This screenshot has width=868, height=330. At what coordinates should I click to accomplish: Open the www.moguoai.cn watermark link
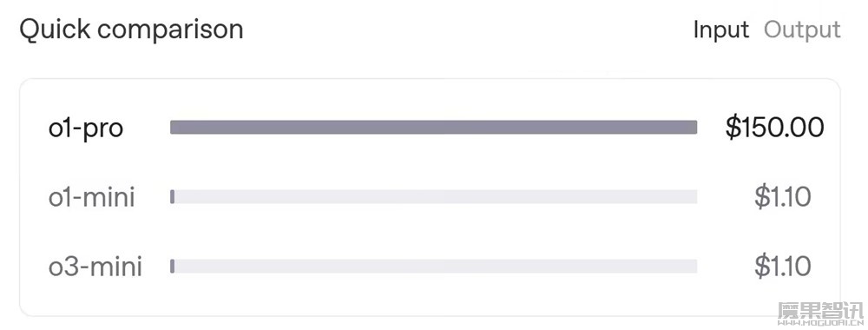821,323
